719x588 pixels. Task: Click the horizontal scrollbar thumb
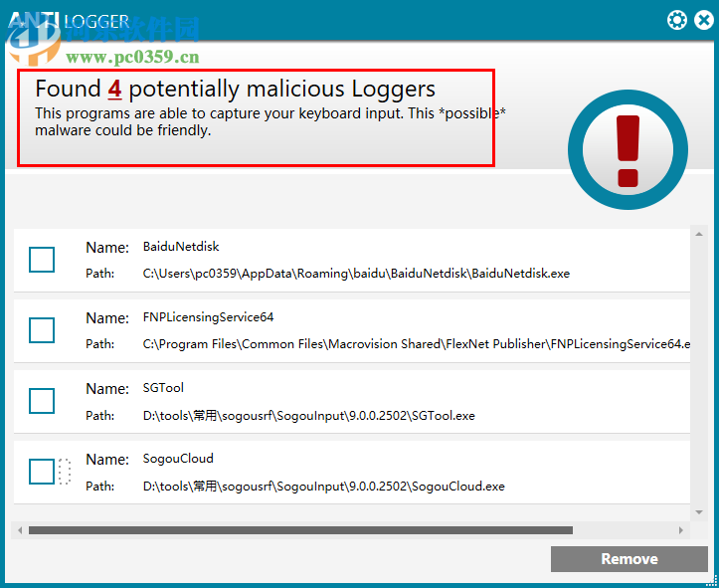coord(300,530)
